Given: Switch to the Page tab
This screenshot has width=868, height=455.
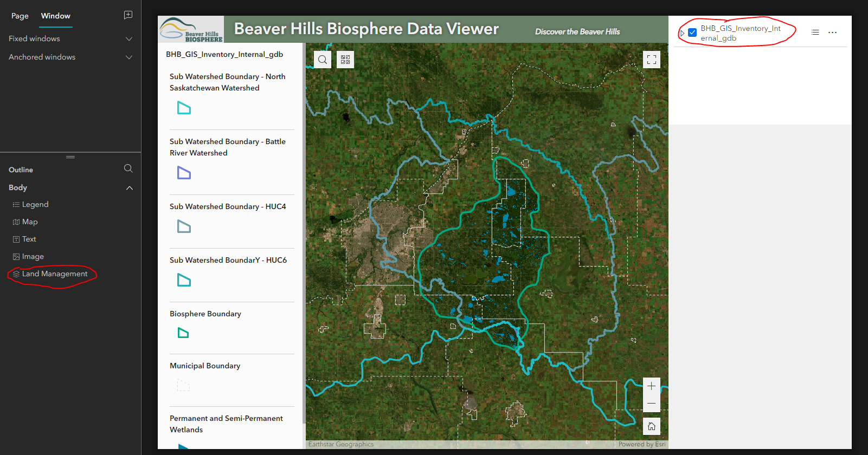Looking at the screenshot, I should coord(20,16).
